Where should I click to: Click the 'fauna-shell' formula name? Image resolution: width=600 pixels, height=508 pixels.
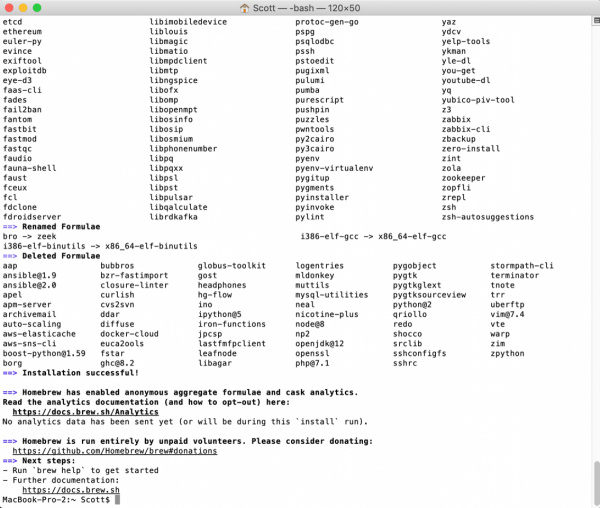(x=29, y=168)
